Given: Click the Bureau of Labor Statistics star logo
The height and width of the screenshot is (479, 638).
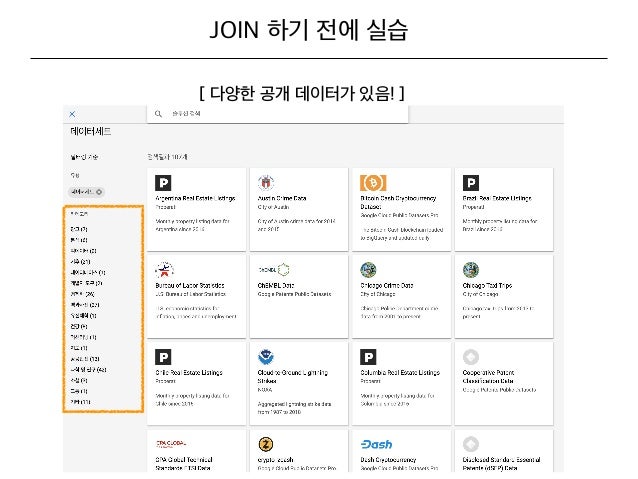Looking at the screenshot, I should (x=164, y=270).
